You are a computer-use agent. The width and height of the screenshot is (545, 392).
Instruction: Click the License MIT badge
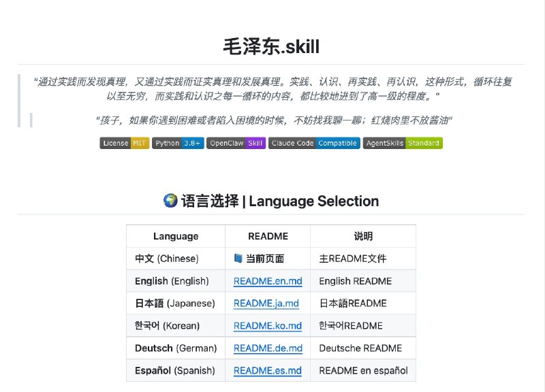point(124,143)
